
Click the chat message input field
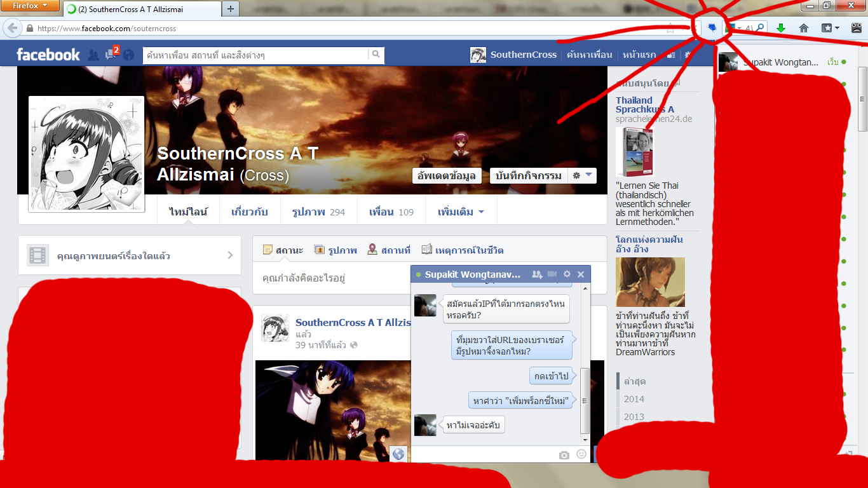(484, 454)
